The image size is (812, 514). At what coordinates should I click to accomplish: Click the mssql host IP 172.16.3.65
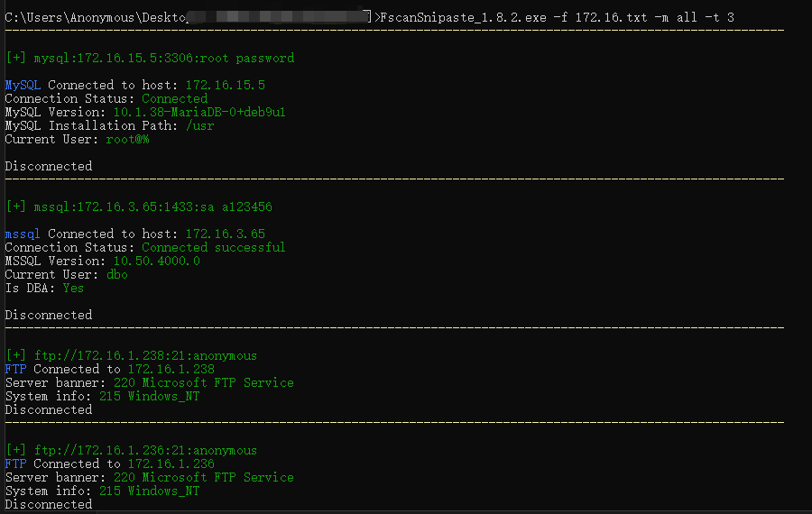coord(226,234)
